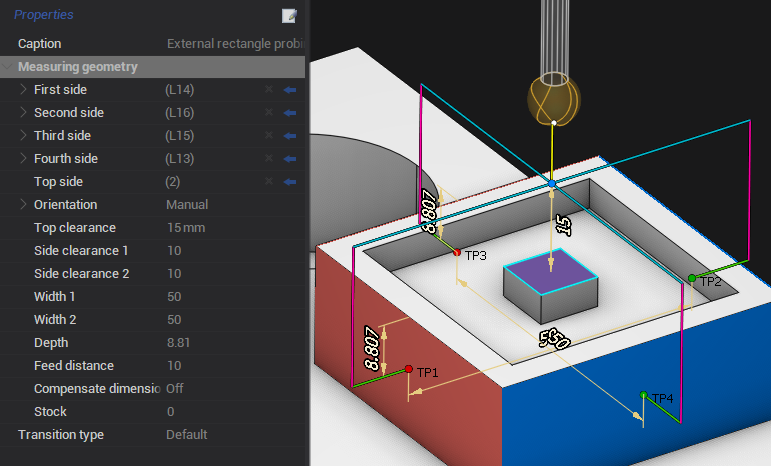Clear the Top side selection with X

point(268,182)
